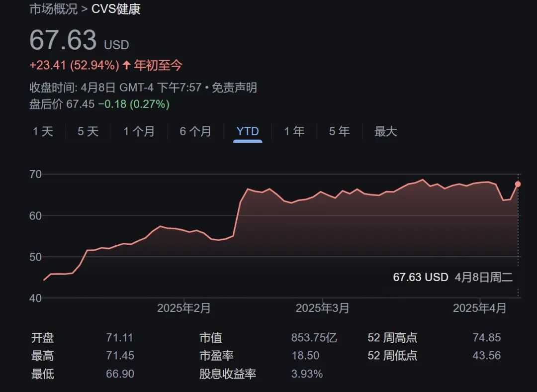Click the 市值 value 853.75亿
The height and width of the screenshot is (392, 537).
(314, 338)
